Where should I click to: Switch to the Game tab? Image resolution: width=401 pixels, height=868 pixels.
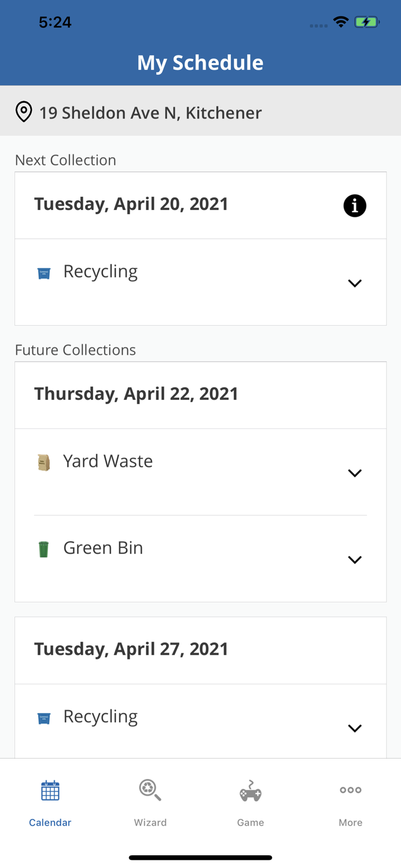pyautogui.click(x=250, y=801)
